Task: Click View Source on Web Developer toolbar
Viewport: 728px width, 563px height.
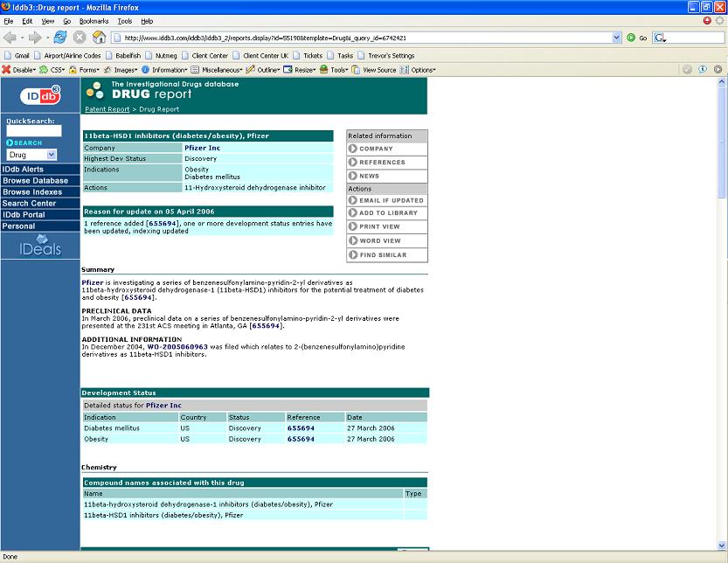Action: coord(374,70)
